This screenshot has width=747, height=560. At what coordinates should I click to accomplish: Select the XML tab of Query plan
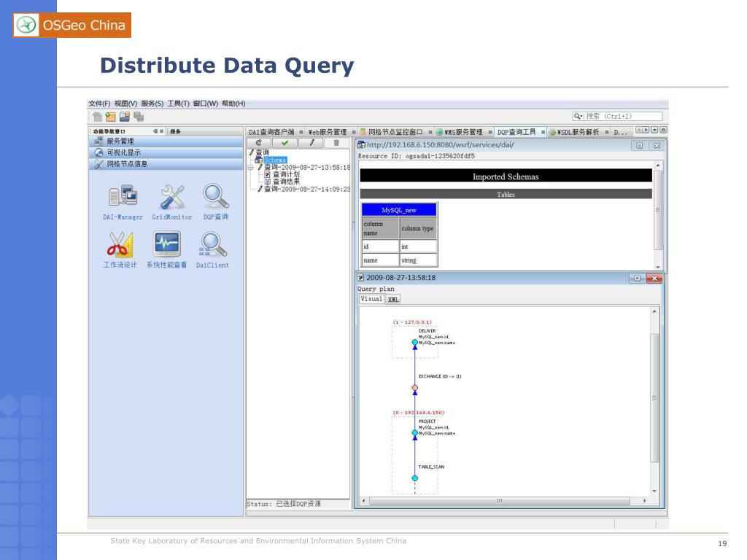393,300
